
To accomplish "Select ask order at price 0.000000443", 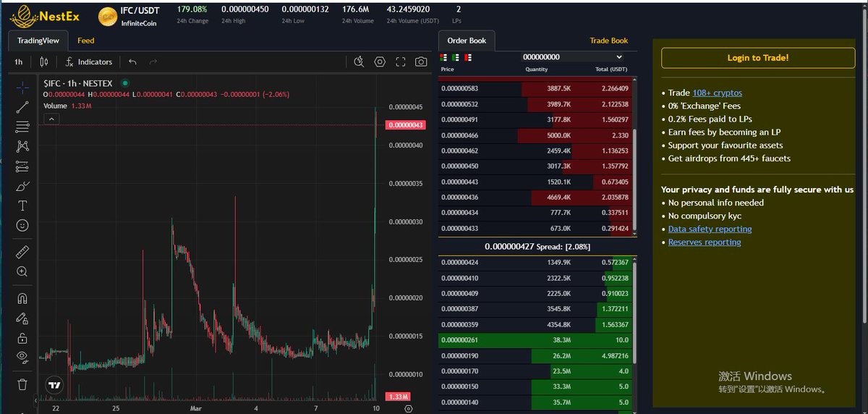I will click(536, 182).
